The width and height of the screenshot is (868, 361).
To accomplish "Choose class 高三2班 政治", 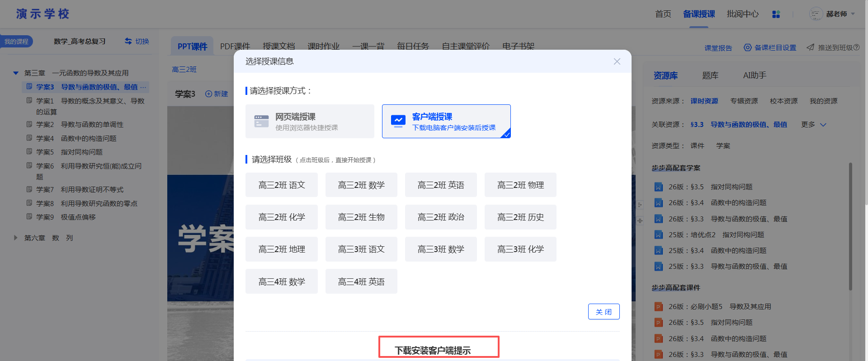I will (x=441, y=217).
